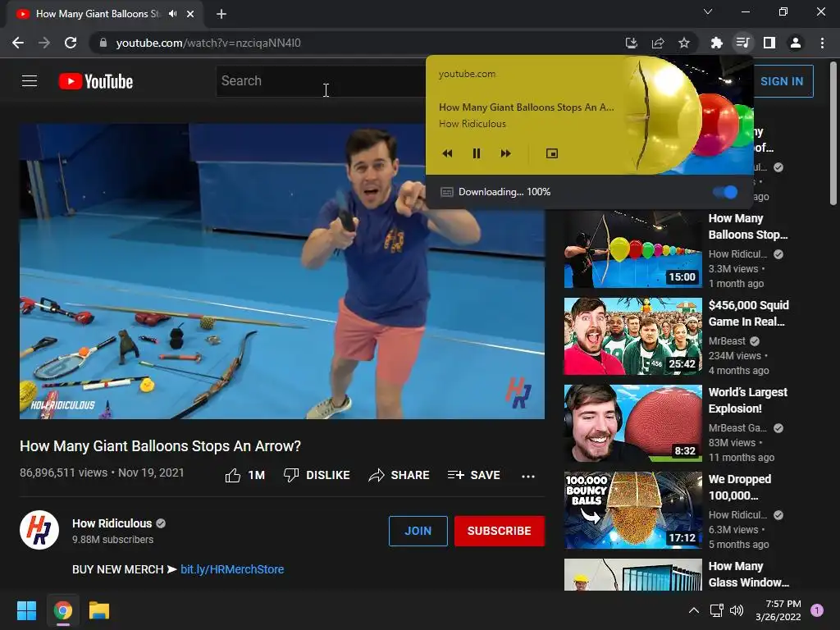
Task: Open 100,000 Bouncy Balls video thumbnail
Action: coord(632,510)
